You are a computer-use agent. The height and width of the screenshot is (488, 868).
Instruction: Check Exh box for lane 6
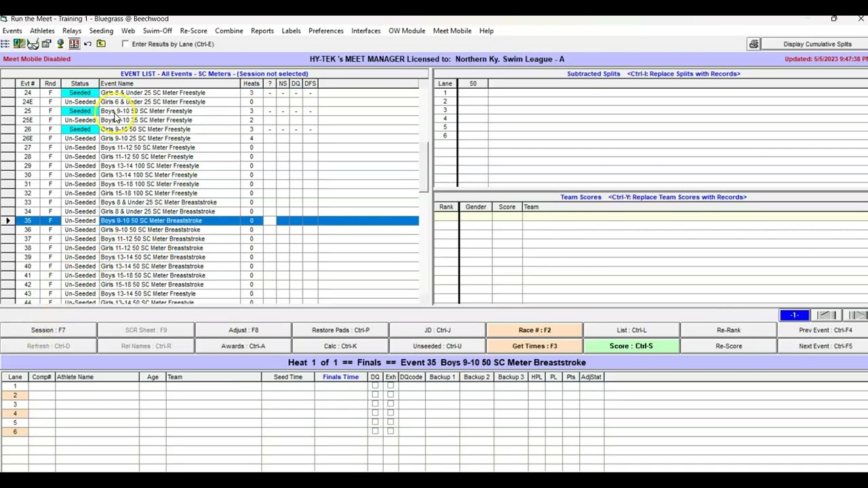click(x=391, y=431)
